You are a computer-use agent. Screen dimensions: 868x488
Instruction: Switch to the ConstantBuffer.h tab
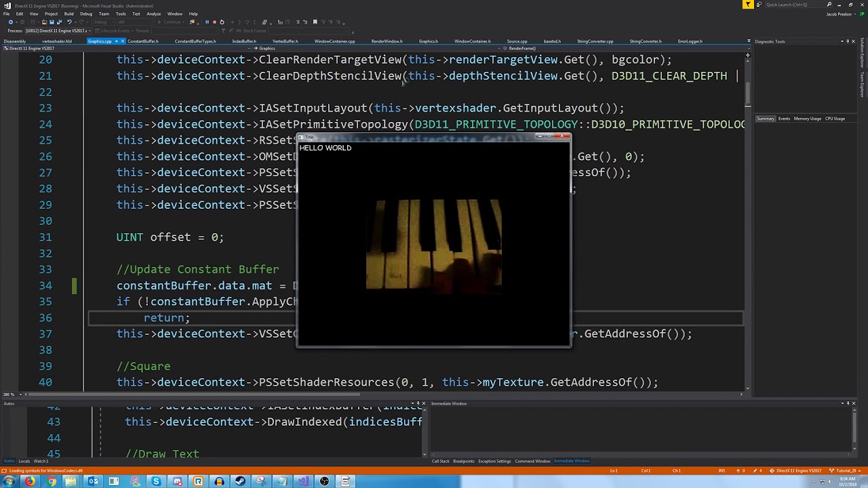pyautogui.click(x=144, y=41)
